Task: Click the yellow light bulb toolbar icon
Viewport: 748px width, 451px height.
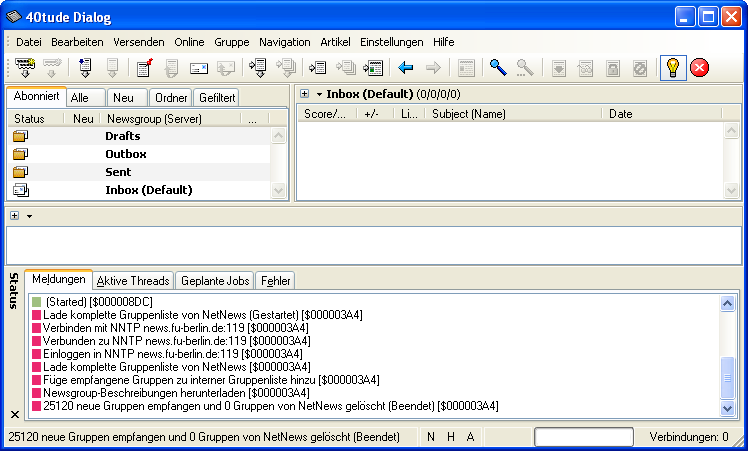Action: (673, 68)
